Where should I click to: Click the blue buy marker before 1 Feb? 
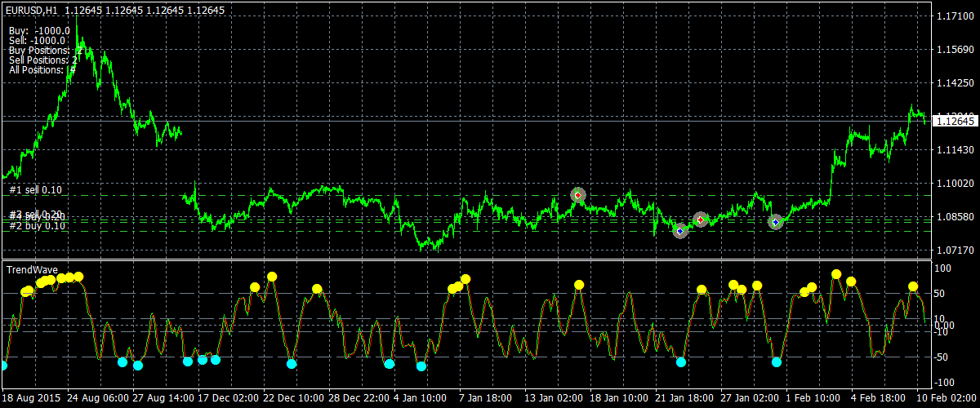point(775,222)
